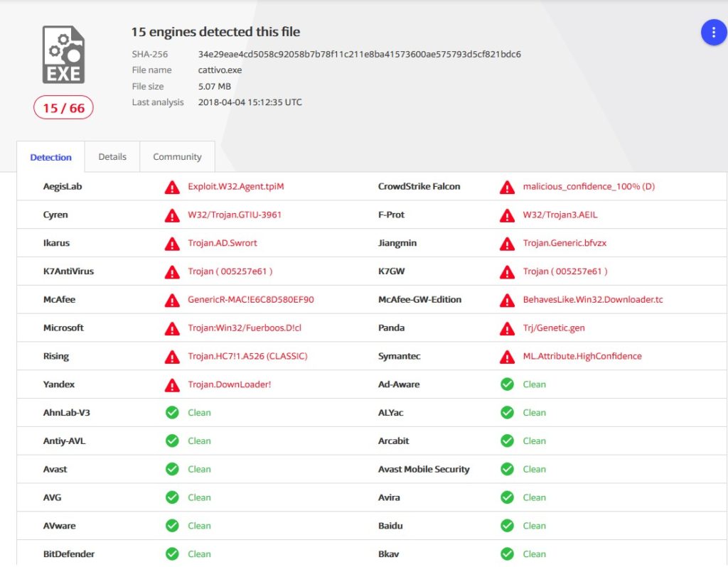
Task: Click Exploit.W32.Agent.tpiM detection result
Action: [236, 187]
